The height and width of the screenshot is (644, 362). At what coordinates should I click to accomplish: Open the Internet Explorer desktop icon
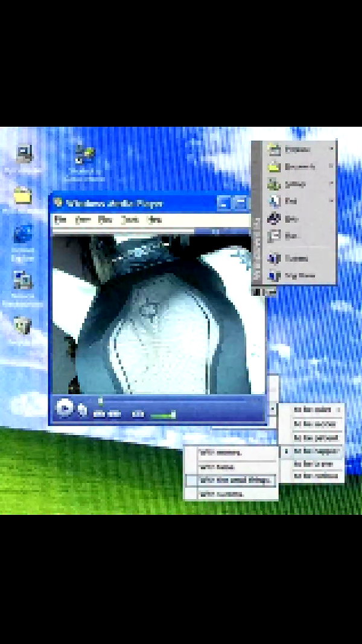click(x=23, y=234)
